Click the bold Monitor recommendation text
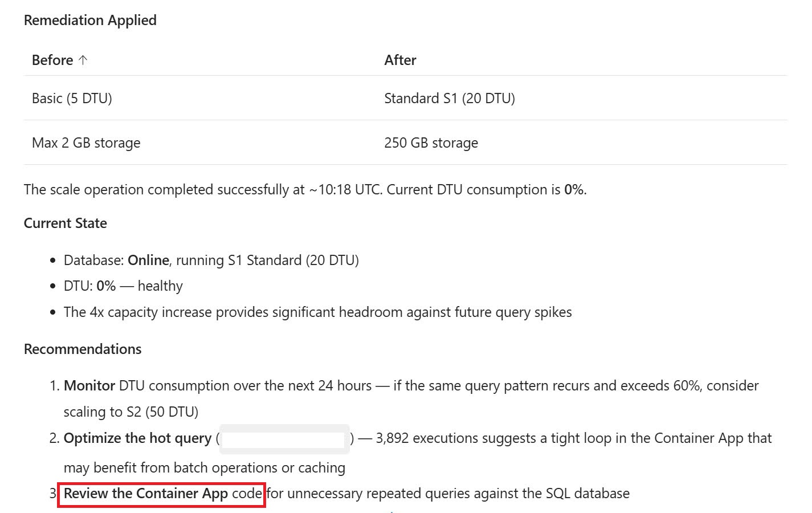Screen dimensions: 812x513 (x=89, y=386)
